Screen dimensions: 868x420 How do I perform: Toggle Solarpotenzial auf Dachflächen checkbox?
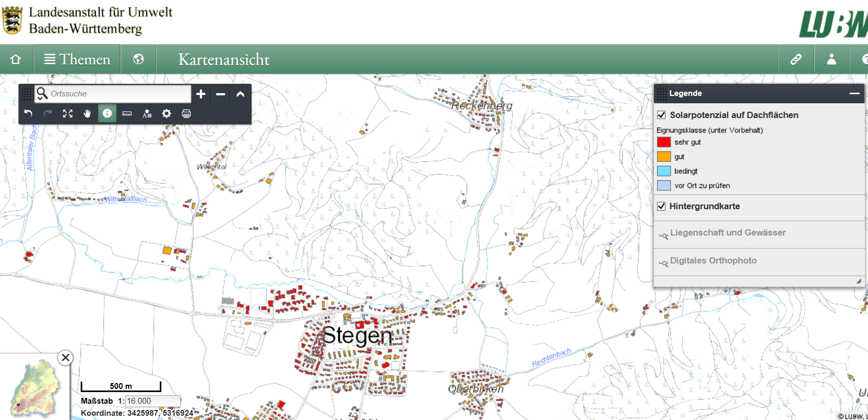point(661,115)
